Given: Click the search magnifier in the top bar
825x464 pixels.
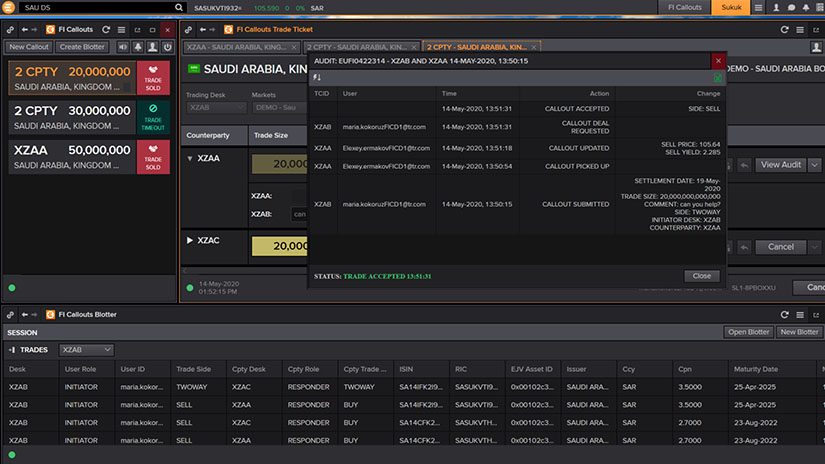Looking at the screenshot, I should click(178, 7).
